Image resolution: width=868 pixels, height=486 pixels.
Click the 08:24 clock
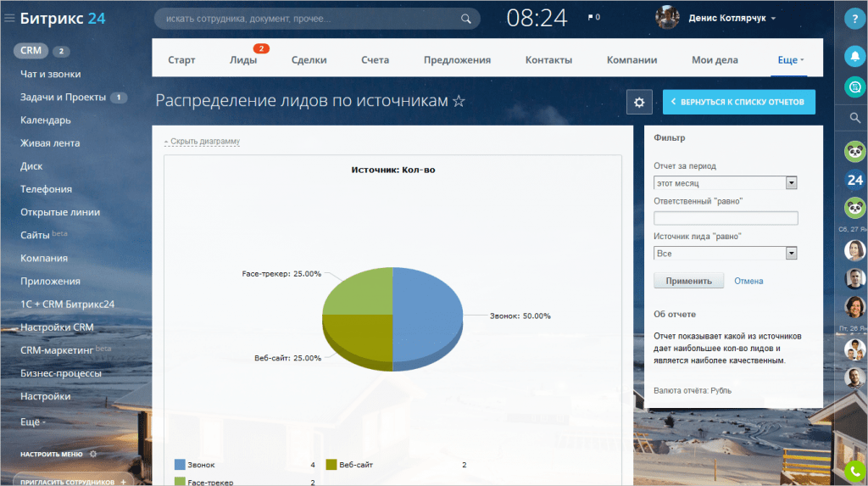coord(537,19)
